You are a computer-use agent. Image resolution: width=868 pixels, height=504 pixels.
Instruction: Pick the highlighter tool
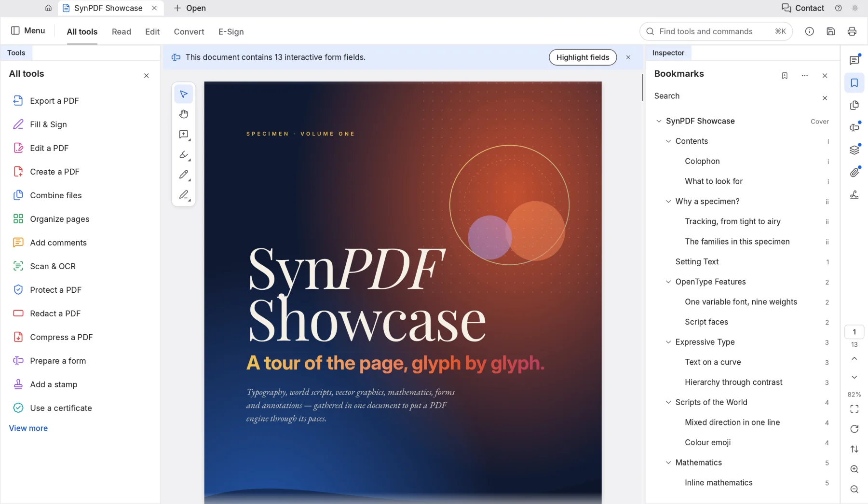pyautogui.click(x=184, y=155)
